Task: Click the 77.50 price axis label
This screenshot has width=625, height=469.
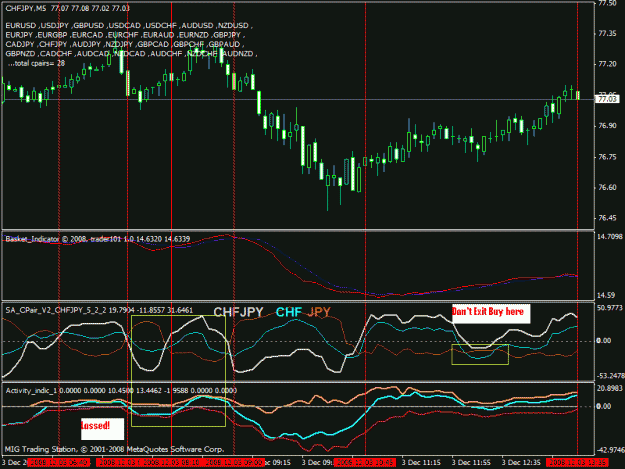Action: pos(607,3)
